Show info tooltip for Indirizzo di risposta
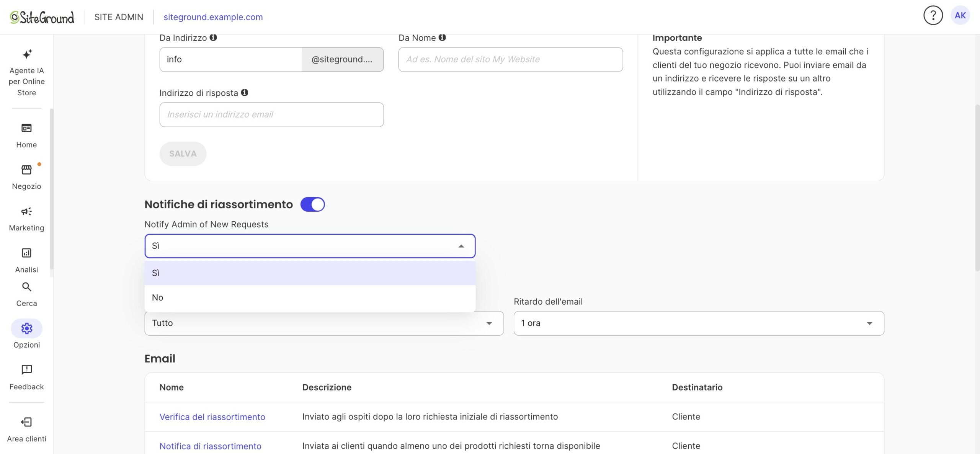The height and width of the screenshot is (454, 980). pyautogui.click(x=245, y=93)
